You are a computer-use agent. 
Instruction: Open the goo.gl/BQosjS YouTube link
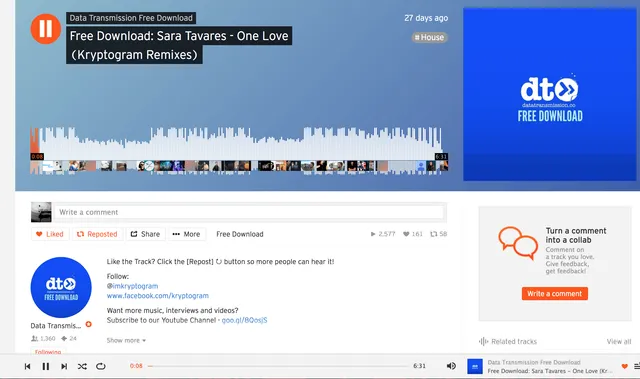[244, 320]
